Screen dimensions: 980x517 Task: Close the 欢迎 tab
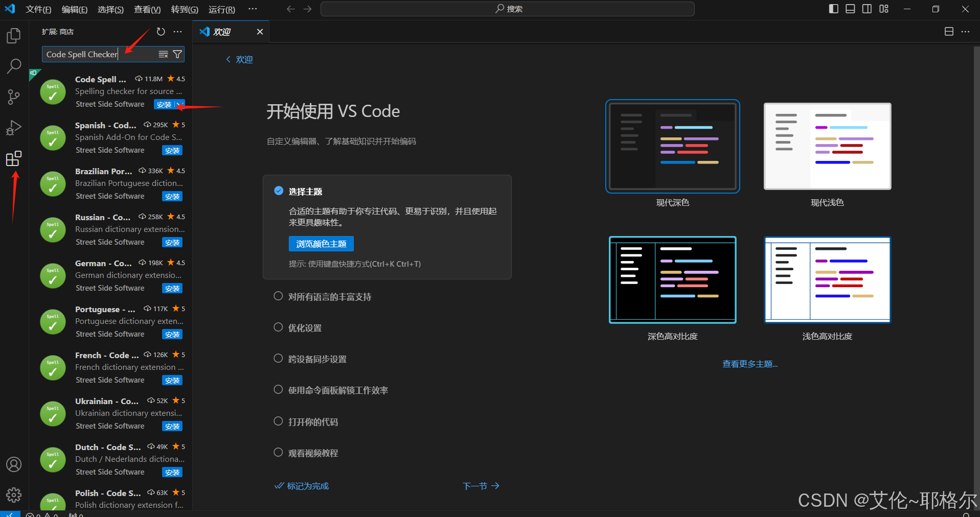pyautogui.click(x=260, y=32)
